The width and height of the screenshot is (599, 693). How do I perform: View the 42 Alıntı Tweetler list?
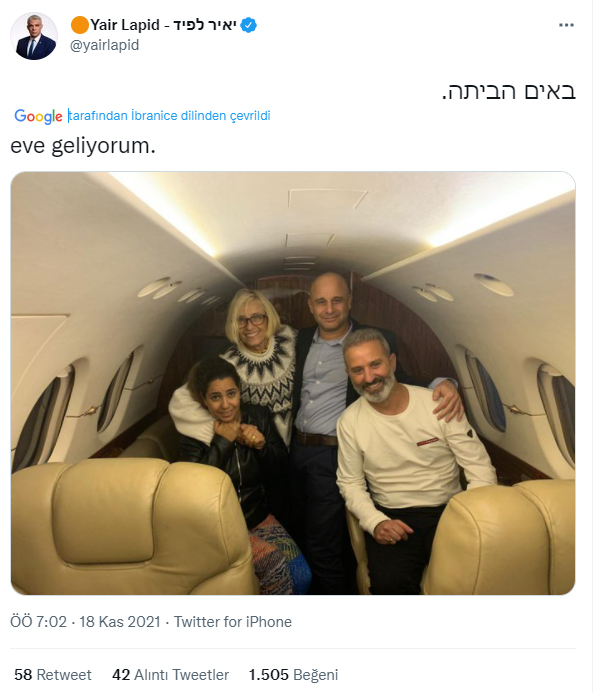point(170,675)
